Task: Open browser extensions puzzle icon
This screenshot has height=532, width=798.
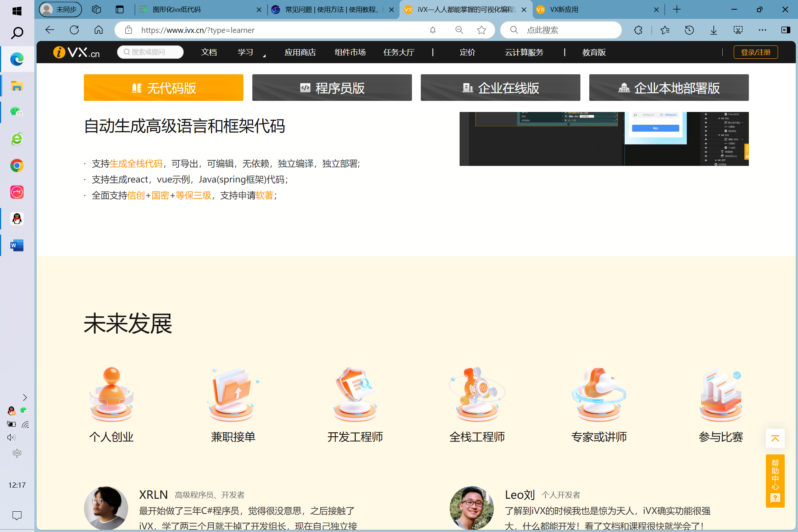Action: tap(638, 30)
